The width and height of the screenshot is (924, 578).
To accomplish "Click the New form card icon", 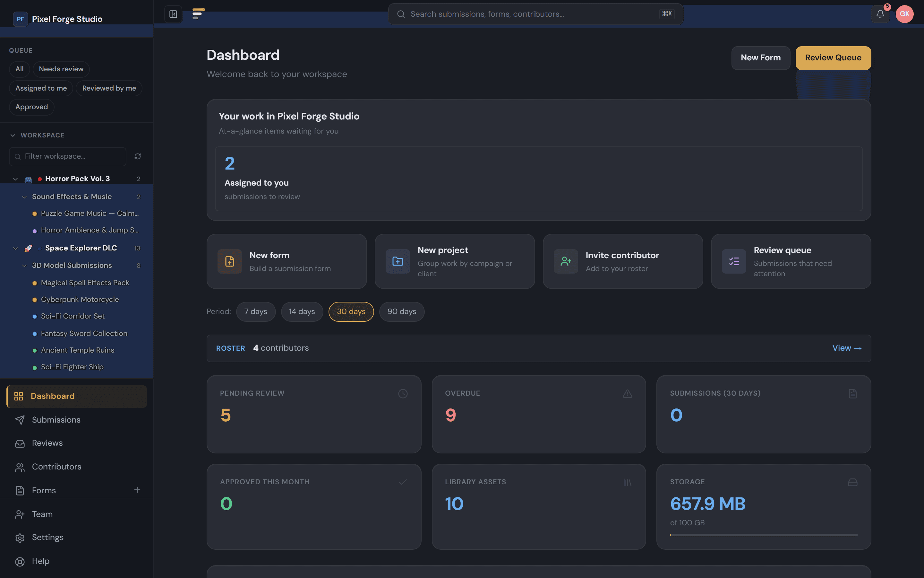I will tap(229, 261).
